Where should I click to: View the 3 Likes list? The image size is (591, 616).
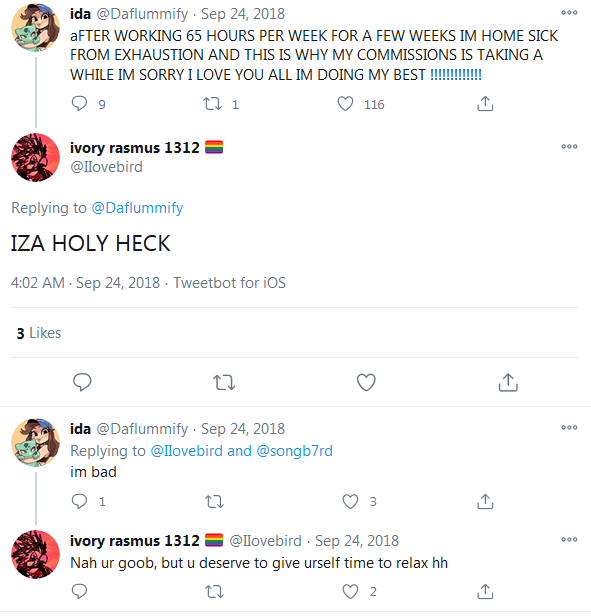tap(39, 333)
